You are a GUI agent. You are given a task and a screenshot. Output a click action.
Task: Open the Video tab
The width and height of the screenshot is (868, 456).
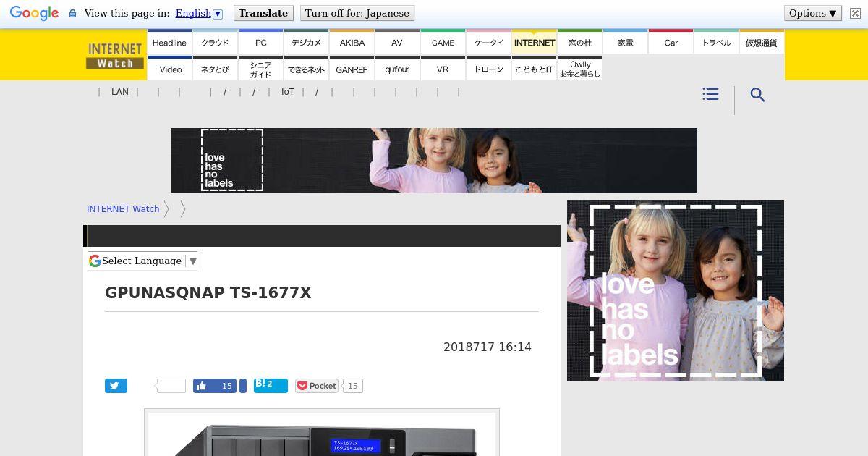pyautogui.click(x=169, y=69)
